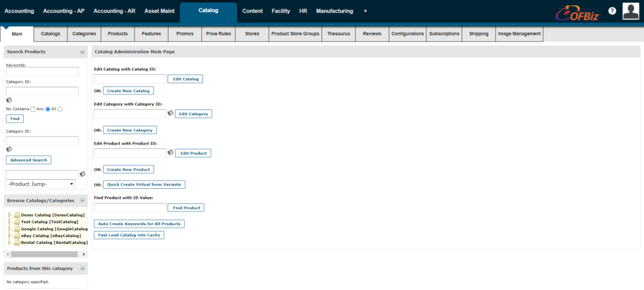Image resolution: width=644 pixels, height=290 pixels.
Task: Open lookup icon beside Edit Product field
Action: click(x=170, y=152)
